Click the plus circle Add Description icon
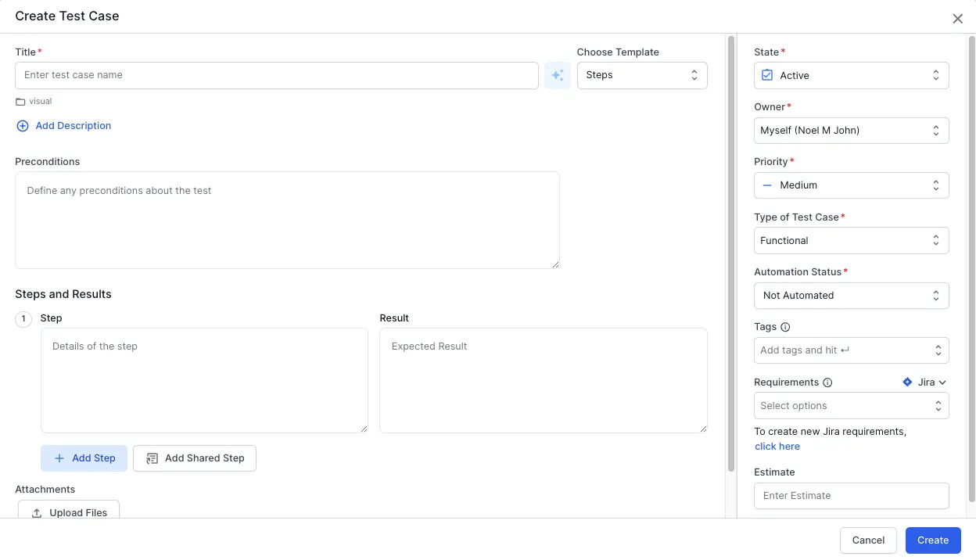The width and height of the screenshot is (976, 560). coord(23,126)
